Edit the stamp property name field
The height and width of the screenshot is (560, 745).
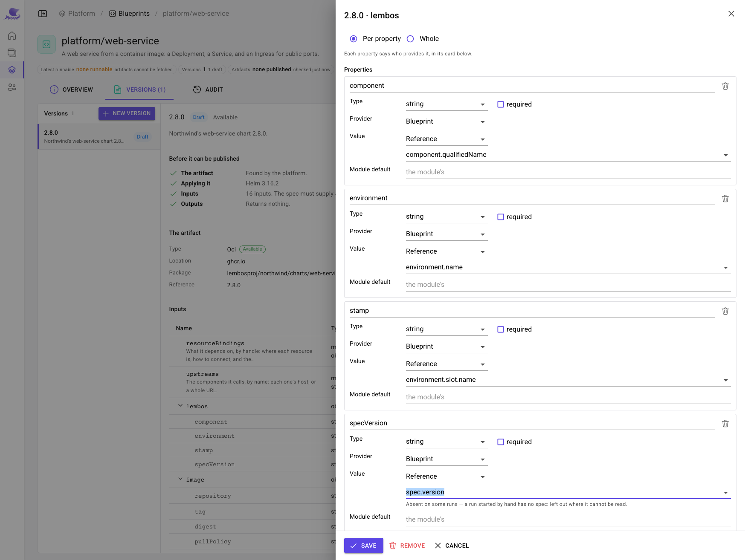click(532, 311)
